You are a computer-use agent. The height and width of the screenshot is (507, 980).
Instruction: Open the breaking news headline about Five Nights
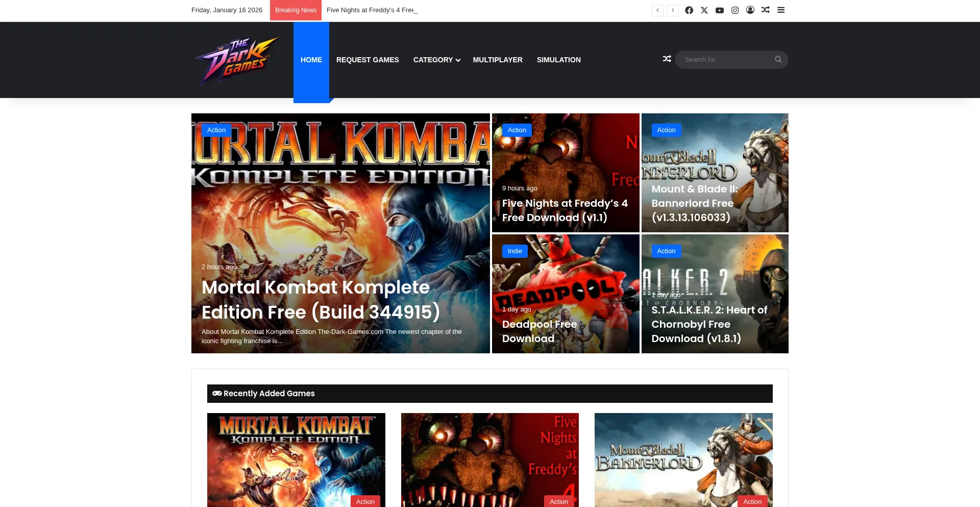[372, 10]
